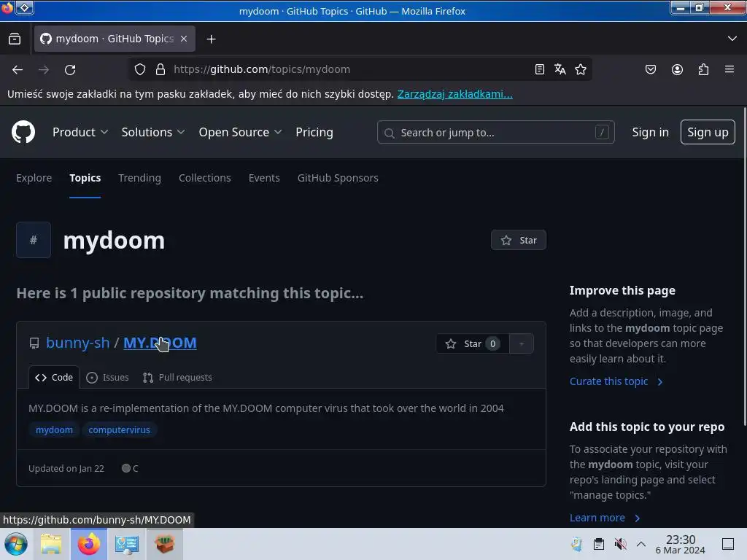Open the Firefox account icon
This screenshot has width=747, height=560.
click(677, 69)
